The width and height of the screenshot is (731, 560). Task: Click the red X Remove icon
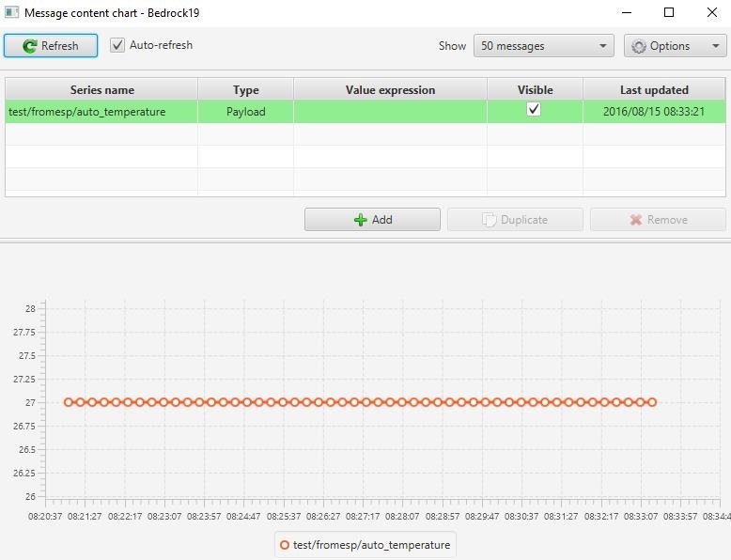tap(636, 220)
